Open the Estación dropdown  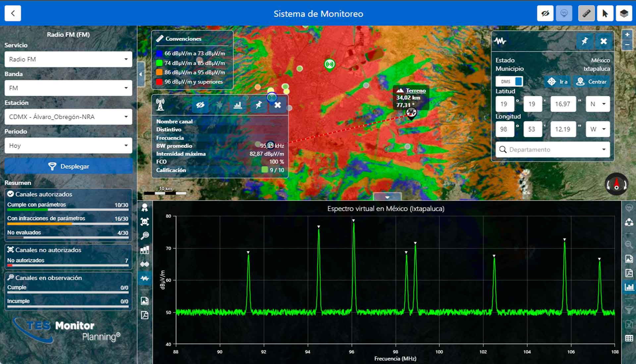68,117
